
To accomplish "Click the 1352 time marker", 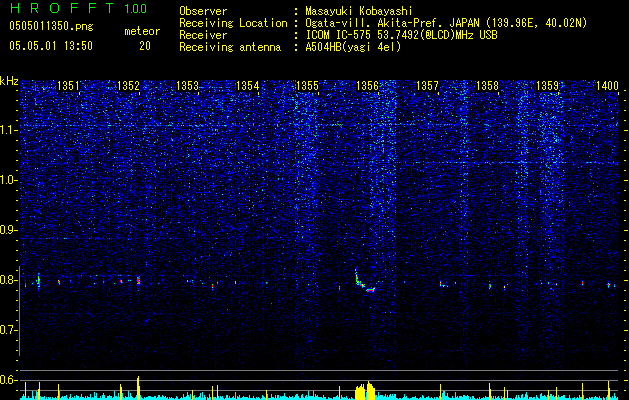I will click(128, 86).
